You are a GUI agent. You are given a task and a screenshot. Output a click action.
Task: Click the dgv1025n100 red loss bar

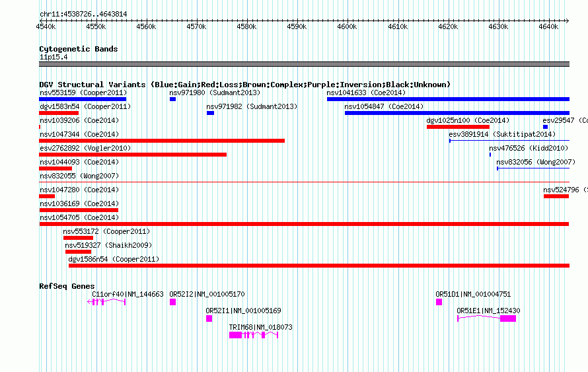coord(459,127)
